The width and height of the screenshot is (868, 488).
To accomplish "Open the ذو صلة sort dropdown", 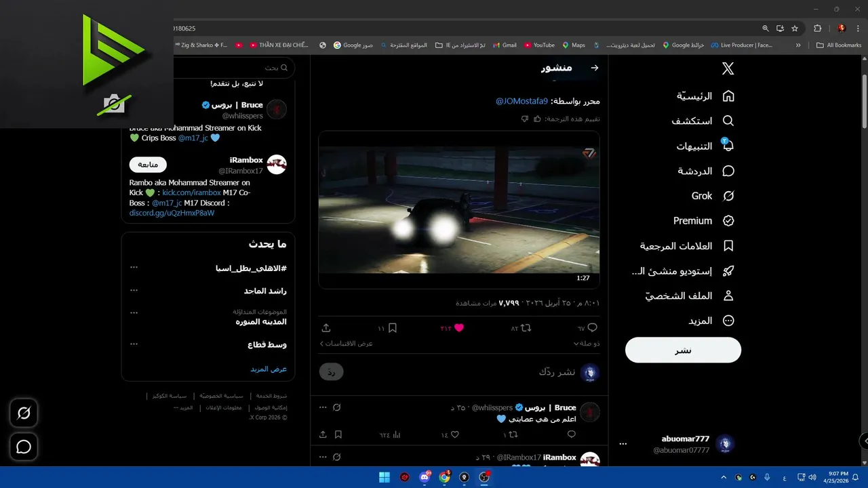I will [x=587, y=344].
